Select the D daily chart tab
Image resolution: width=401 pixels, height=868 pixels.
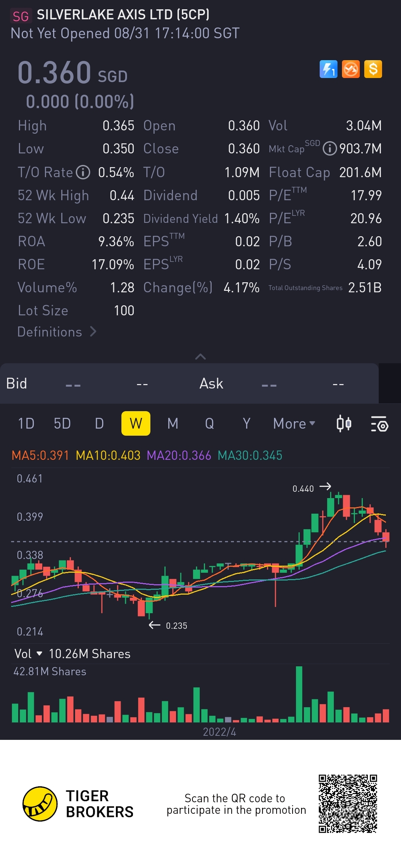tap(99, 424)
